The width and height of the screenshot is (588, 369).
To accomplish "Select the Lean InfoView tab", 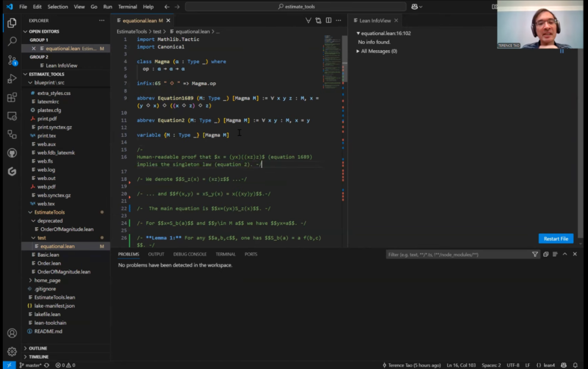I will click(375, 21).
